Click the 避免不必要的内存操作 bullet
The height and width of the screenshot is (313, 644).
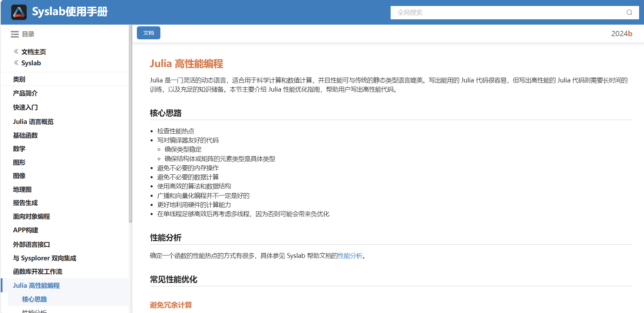188,168
